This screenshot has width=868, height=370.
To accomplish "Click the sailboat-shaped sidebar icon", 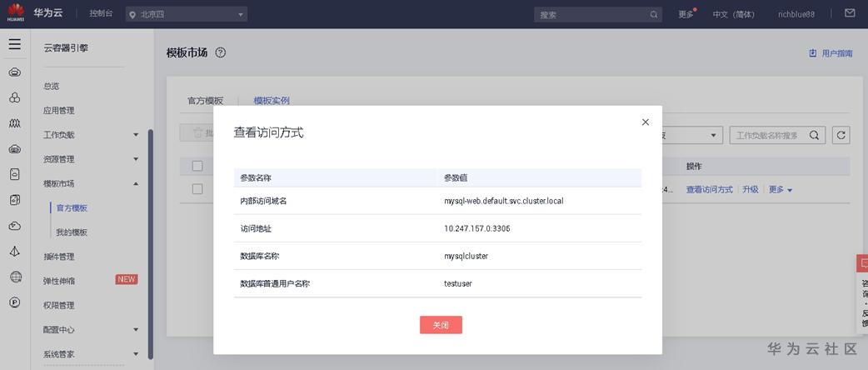I will (x=15, y=252).
